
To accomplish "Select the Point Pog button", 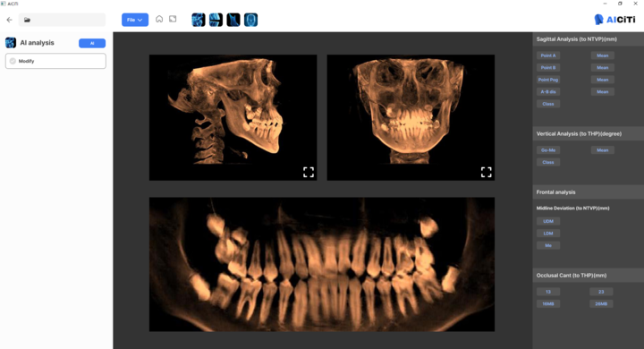I will click(548, 80).
